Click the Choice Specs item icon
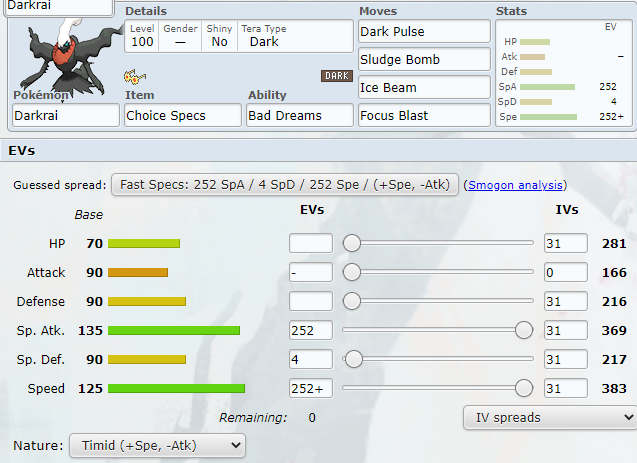Viewport: 637px width, 463px height. tap(135, 76)
